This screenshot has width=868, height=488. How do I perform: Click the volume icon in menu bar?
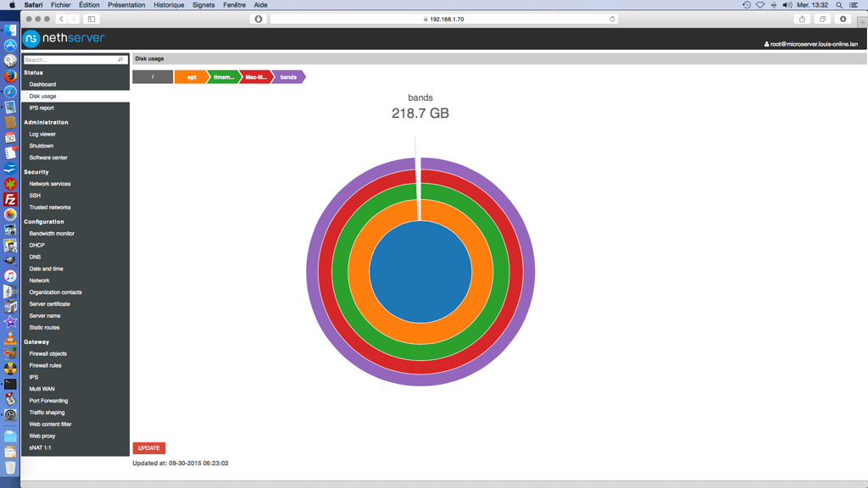787,5
